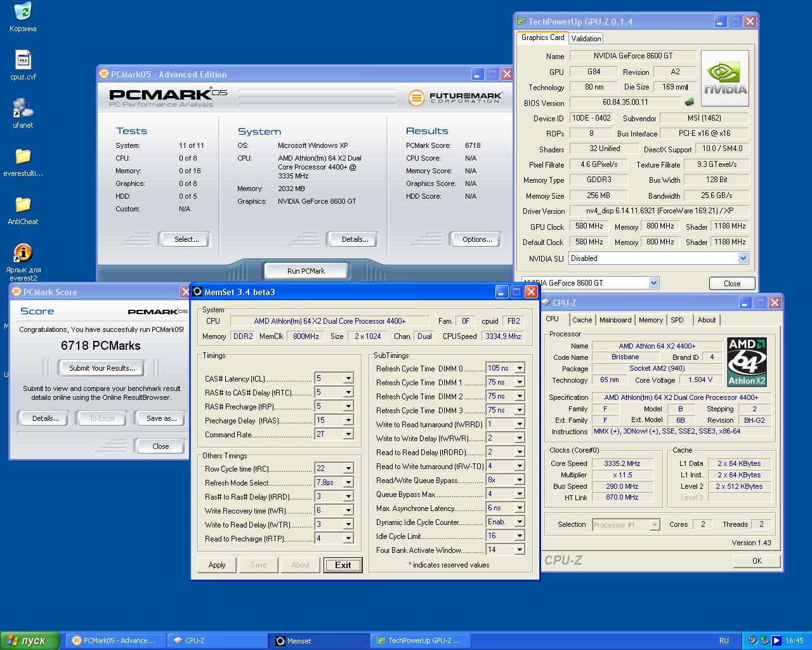Switch to the SPD tab in CPU-Z
This screenshot has height=650, width=812.
[678, 320]
